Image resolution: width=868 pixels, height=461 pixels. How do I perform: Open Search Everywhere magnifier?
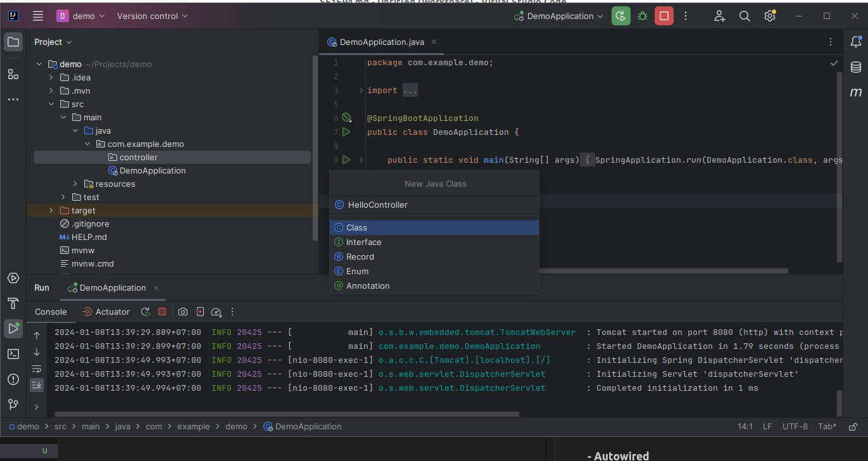pyautogui.click(x=745, y=16)
